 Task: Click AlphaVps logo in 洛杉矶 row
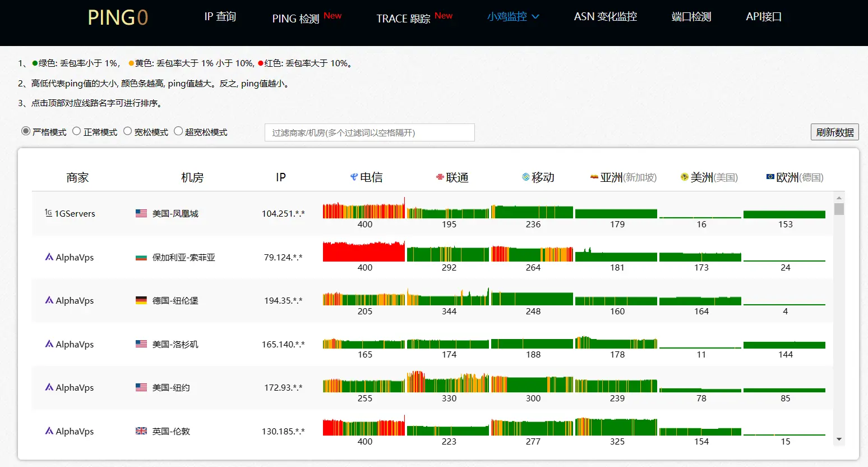(49, 344)
